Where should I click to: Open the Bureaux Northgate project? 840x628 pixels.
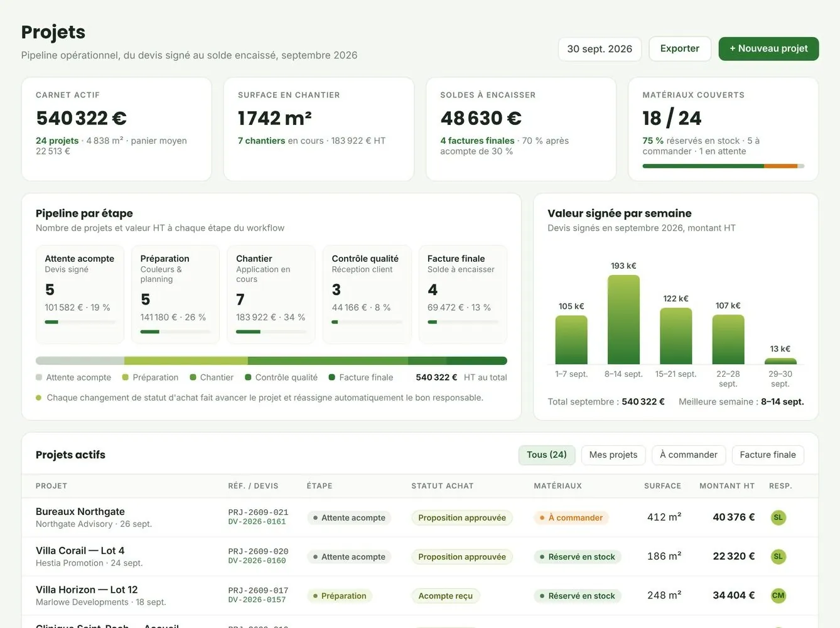point(80,512)
